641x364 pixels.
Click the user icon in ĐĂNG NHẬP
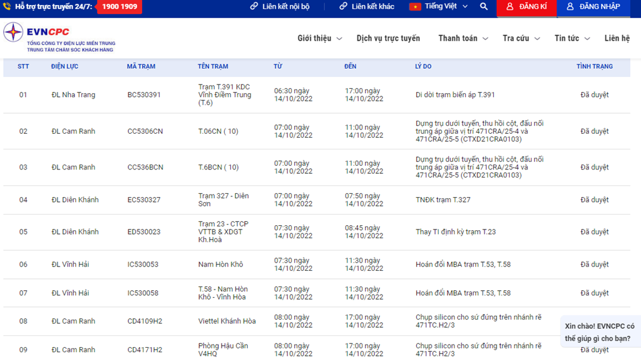point(570,7)
